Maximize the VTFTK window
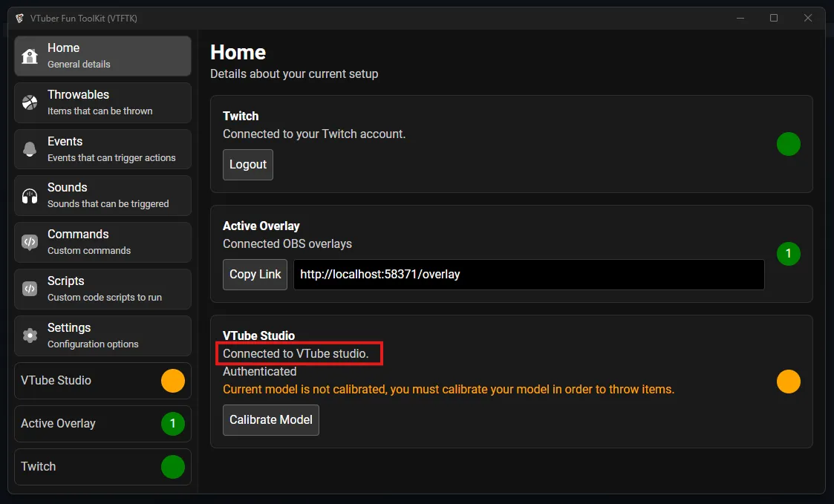This screenshot has height=504, width=834. (774, 18)
